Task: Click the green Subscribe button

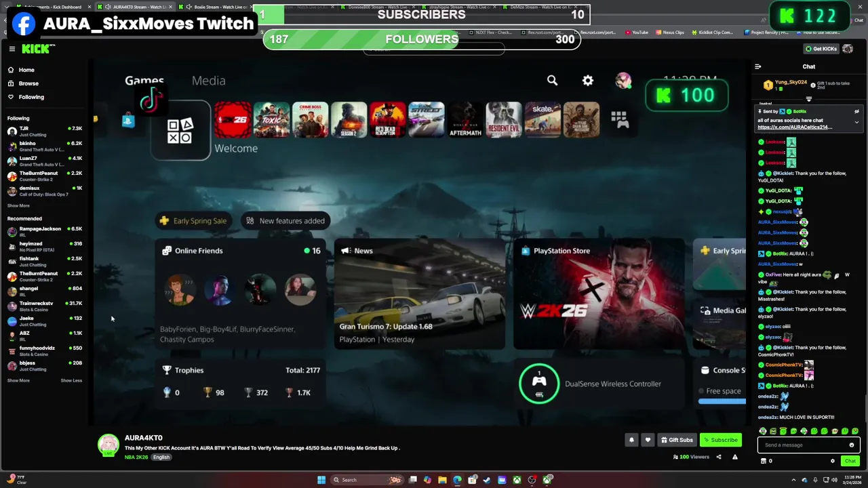Action: pyautogui.click(x=720, y=440)
